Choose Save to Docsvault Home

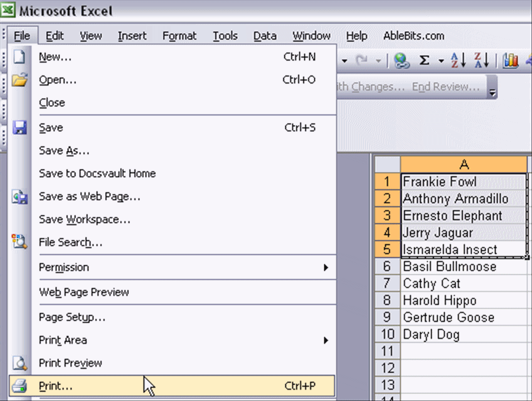pos(172,173)
